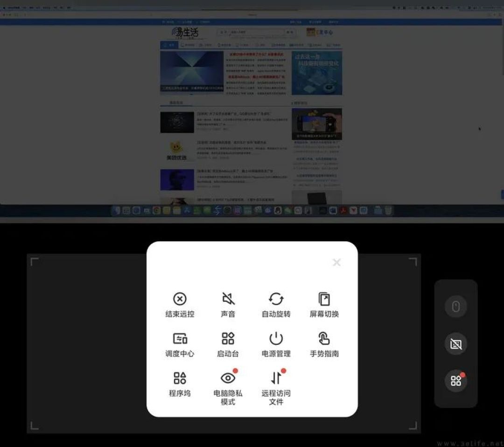Open the large blue banner image article
Screen dimensions: 504x447
point(192,71)
